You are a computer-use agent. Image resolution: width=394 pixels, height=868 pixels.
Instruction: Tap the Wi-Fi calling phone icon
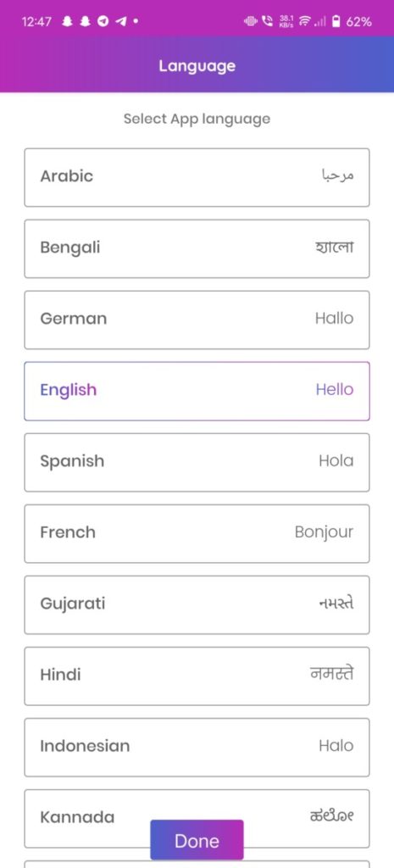pyautogui.click(x=269, y=22)
